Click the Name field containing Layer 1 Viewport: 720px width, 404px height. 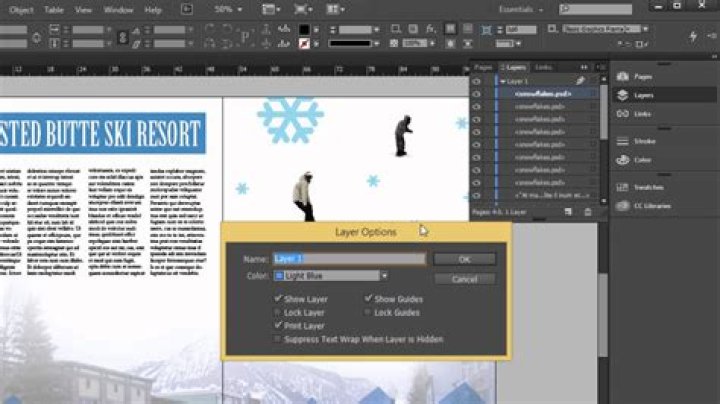point(349,259)
